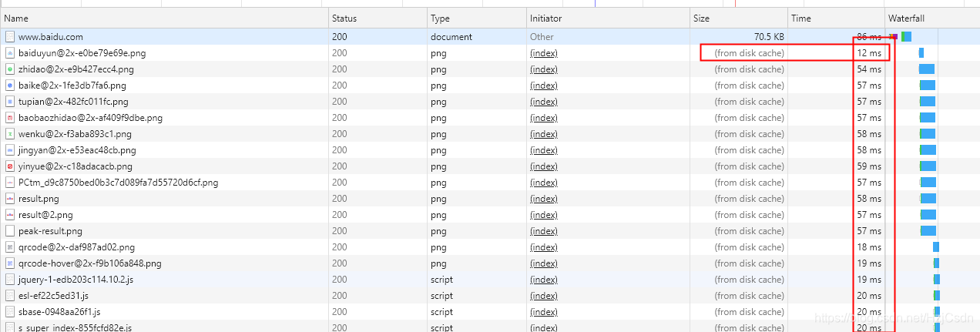Viewport: 980px width, 332px height.
Task: Open (index) initiator link for baiduyun@2x-e0be79e69e.png
Action: click(x=544, y=53)
